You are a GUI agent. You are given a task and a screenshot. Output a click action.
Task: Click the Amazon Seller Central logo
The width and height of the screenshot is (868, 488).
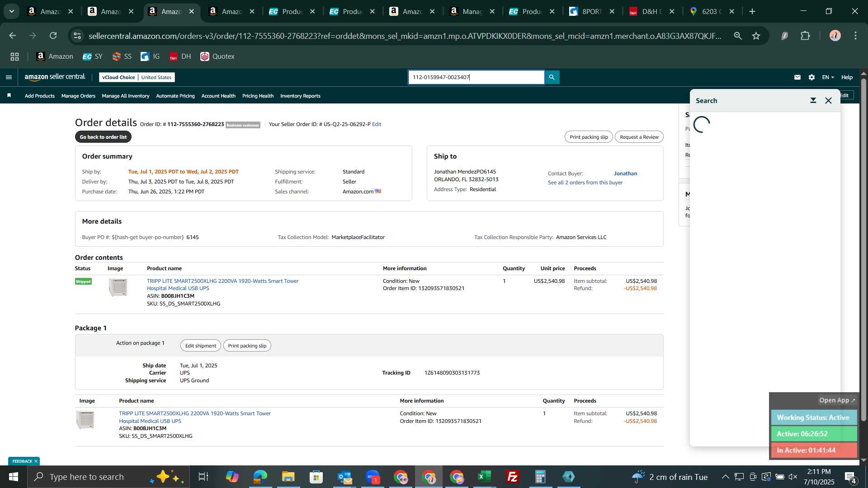pos(55,77)
